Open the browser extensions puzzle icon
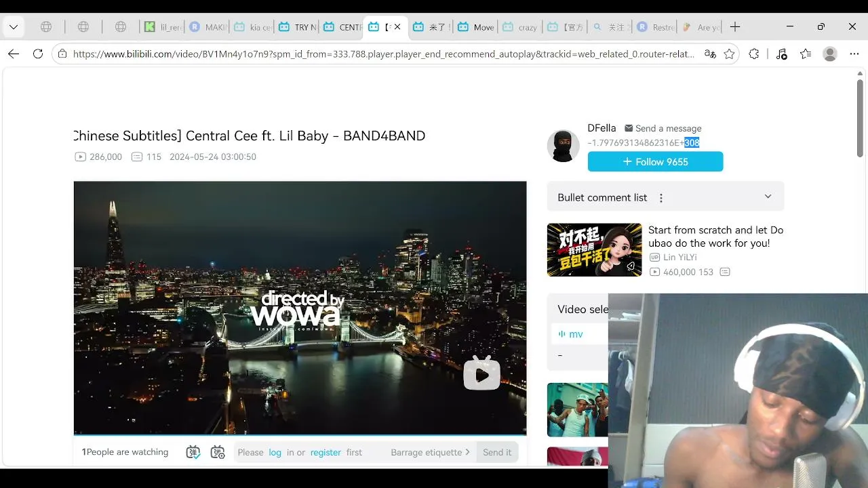Image resolution: width=868 pixels, height=488 pixels. [x=754, y=54]
